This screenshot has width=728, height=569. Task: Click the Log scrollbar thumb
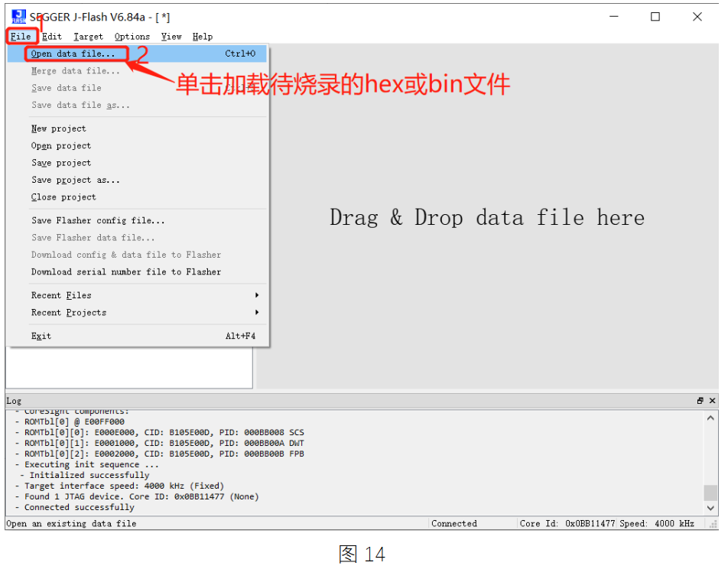click(710, 493)
